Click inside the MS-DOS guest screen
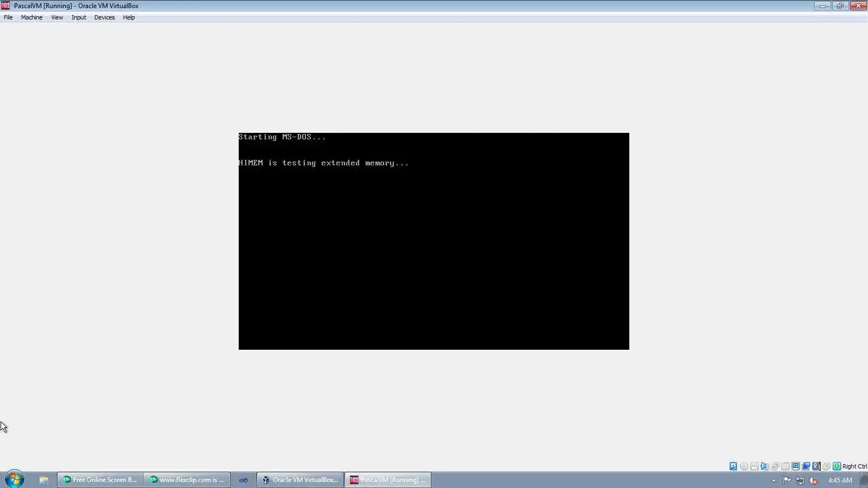868x488 pixels. pyautogui.click(x=434, y=241)
